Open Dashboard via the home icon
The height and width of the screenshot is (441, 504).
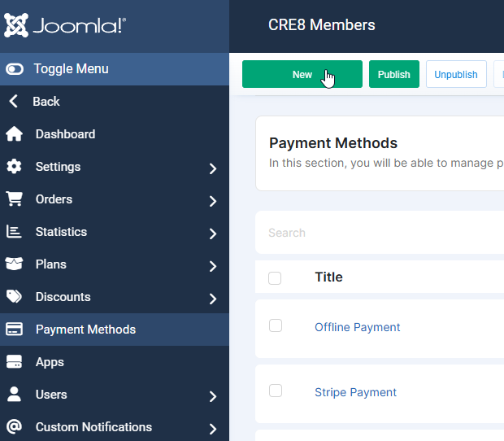point(14,134)
